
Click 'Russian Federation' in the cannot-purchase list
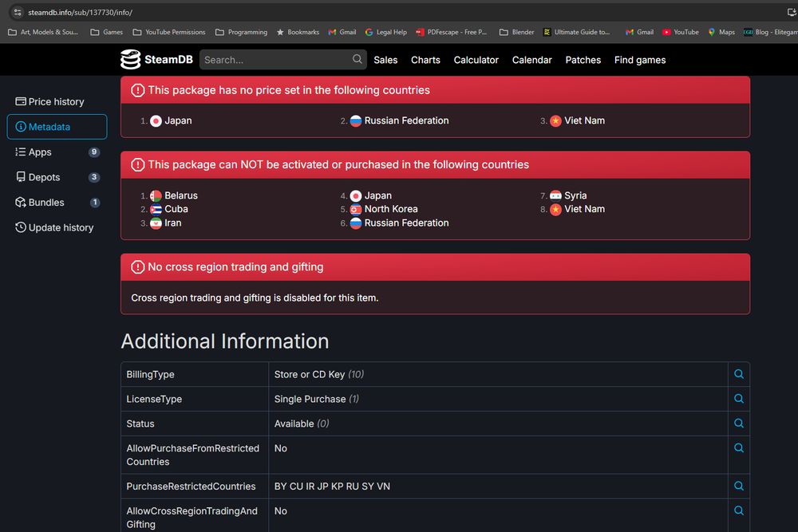pos(407,223)
